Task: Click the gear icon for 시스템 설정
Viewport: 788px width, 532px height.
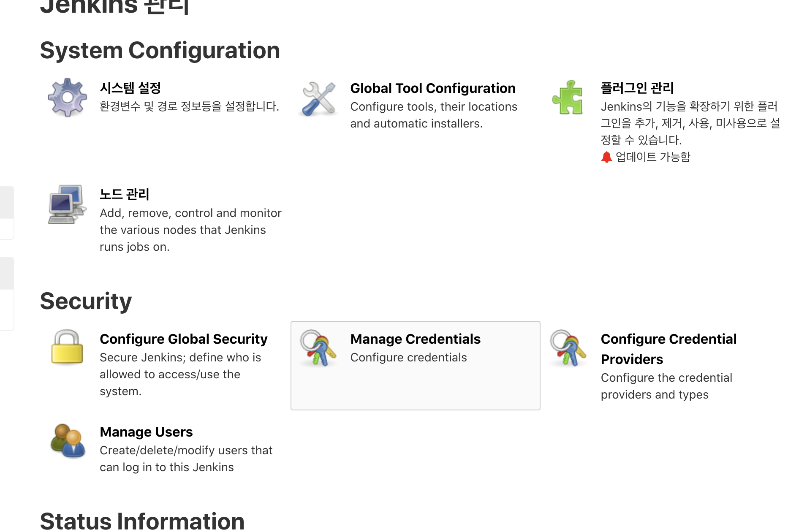Action: coord(68,97)
